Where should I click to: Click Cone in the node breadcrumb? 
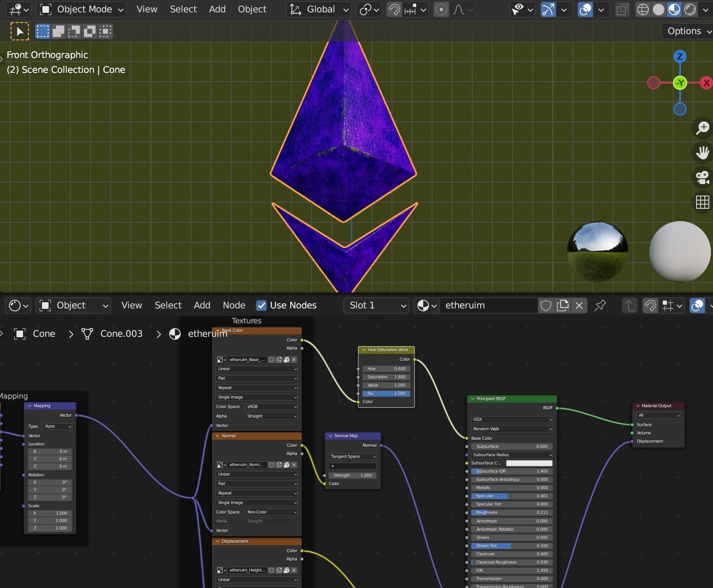[x=44, y=334]
